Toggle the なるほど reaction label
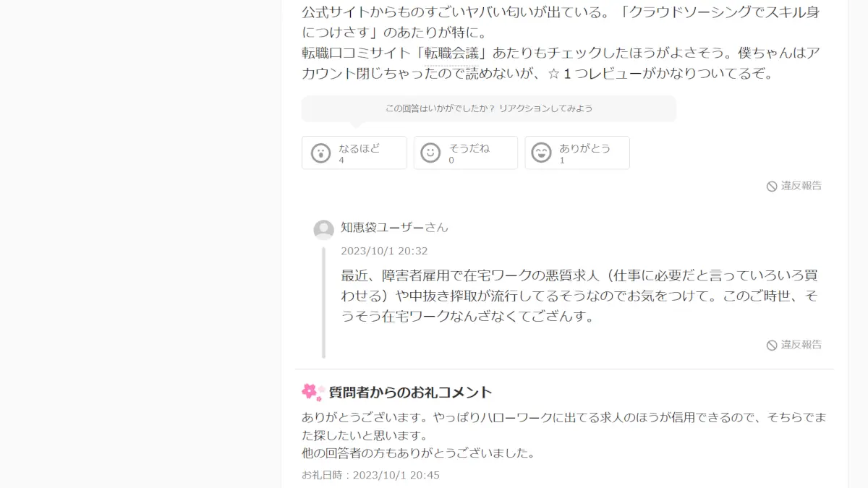This screenshot has height=488, width=868. [x=359, y=148]
